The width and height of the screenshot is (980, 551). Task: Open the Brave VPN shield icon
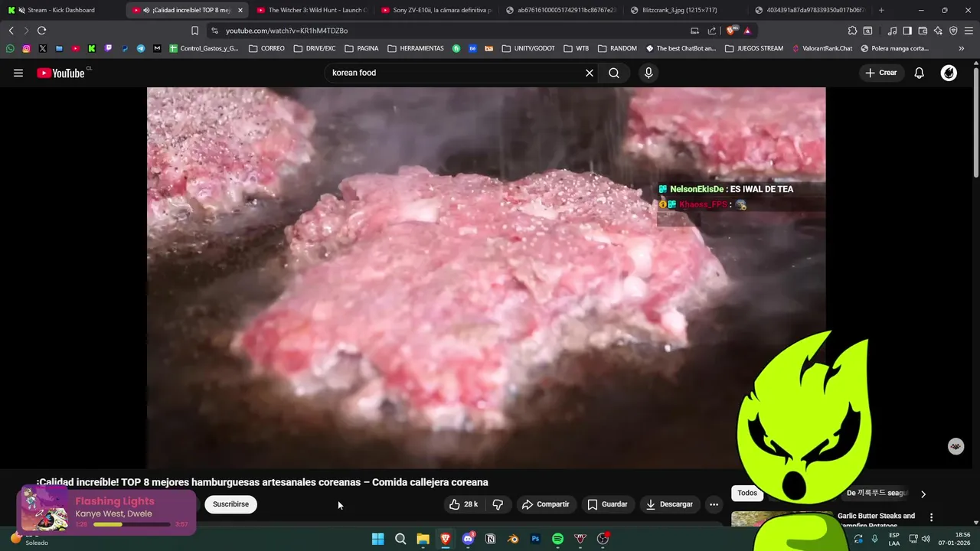953,31
